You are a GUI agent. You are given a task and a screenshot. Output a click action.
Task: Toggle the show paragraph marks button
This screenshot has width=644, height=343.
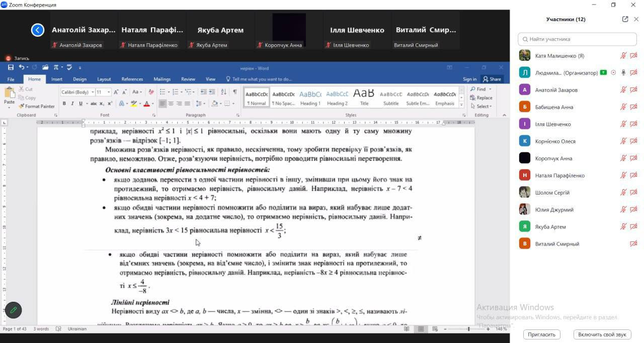[235, 92]
